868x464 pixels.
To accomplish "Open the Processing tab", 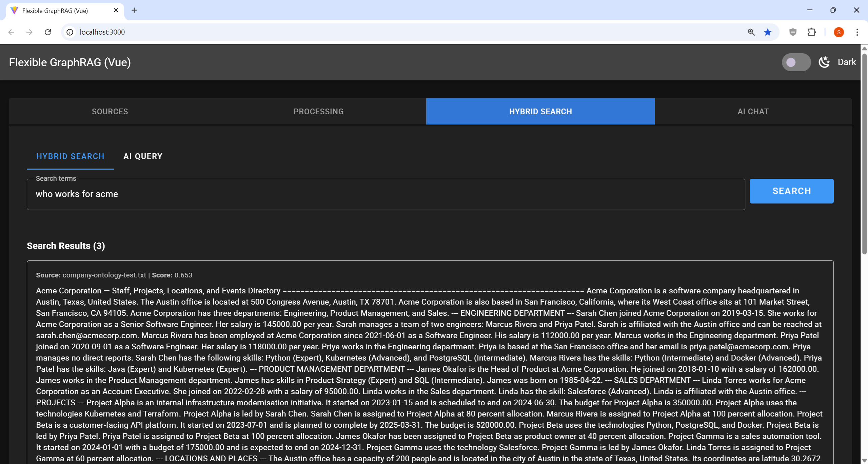I will [x=318, y=112].
